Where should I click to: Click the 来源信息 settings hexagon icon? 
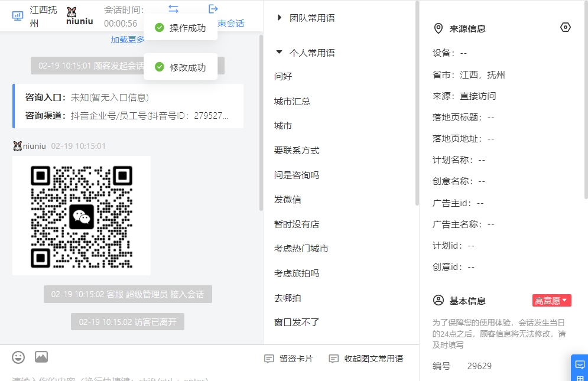tap(565, 27)
